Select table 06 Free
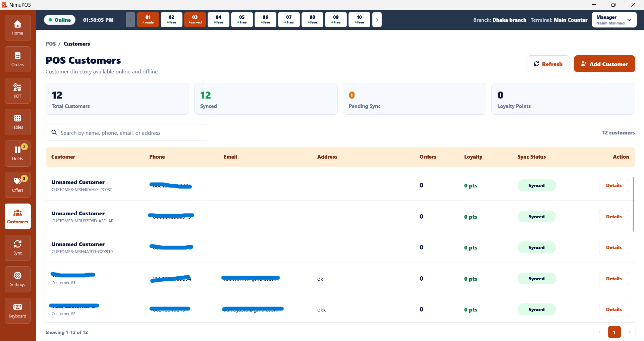The width and height of the screenshot is (644, 341). (x=265, y=20)
